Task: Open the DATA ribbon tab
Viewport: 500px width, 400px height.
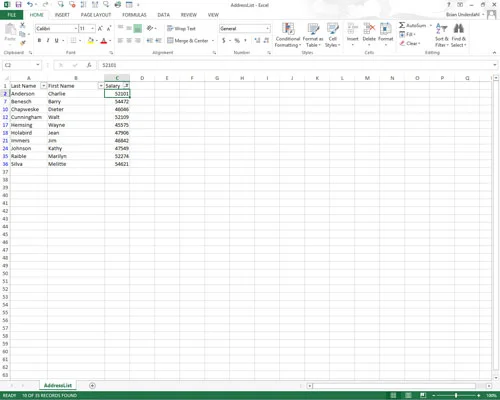Action: click(x=163, y=15)
